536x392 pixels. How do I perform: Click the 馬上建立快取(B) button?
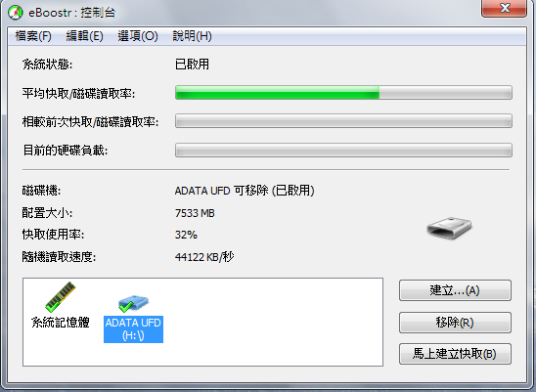click(455, 354)
